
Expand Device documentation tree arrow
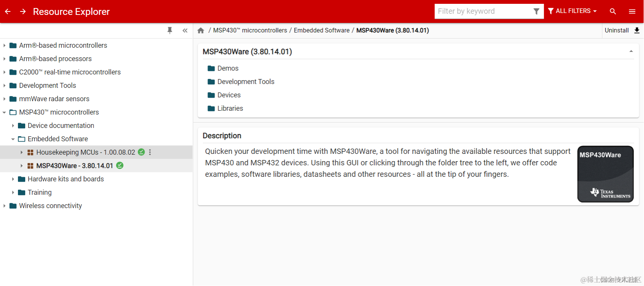[x=13, y=126]
